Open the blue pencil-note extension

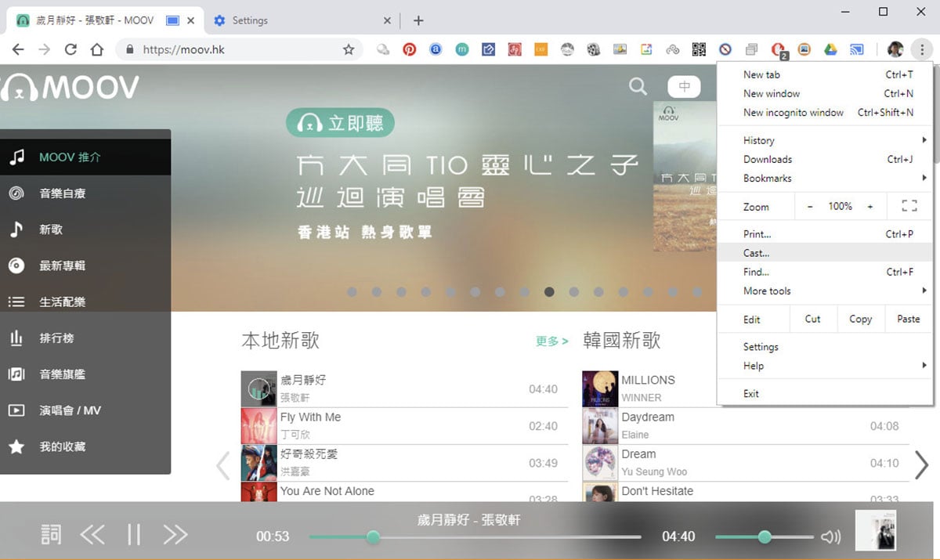(x=488, y=49)
